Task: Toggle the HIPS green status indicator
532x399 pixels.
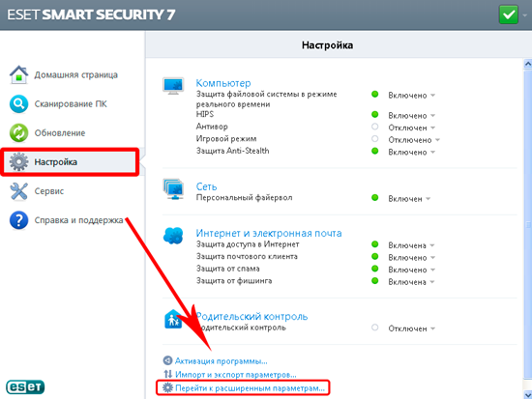Action: pos(374,114)
